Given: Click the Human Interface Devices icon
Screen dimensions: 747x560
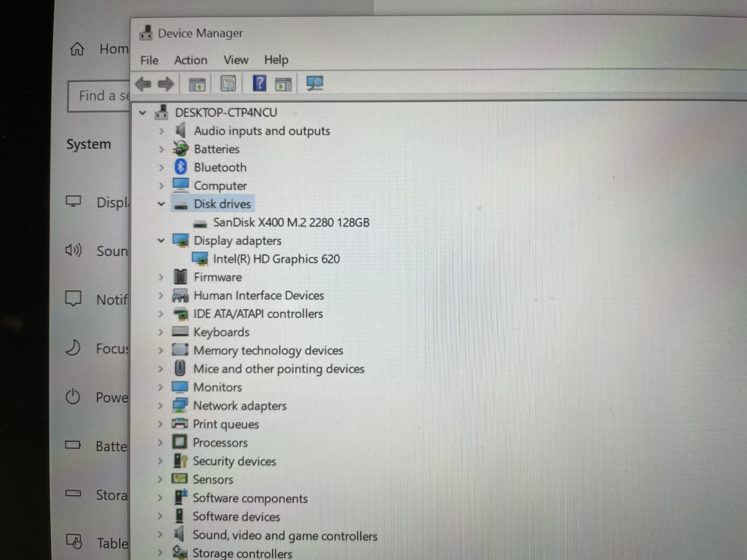Looking at the screenshot, I should [x=180, y=295].
